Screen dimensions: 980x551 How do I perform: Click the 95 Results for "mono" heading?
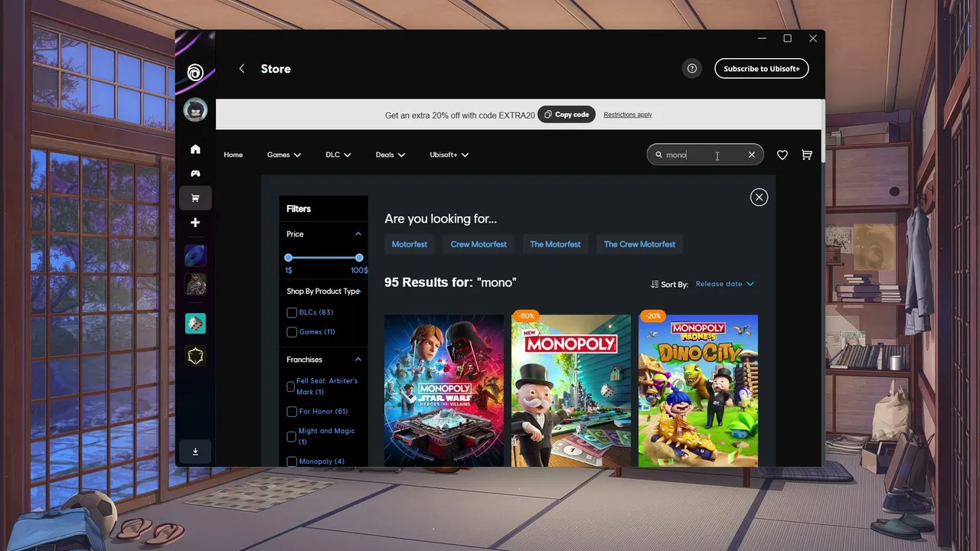click(x=450, y=282)
